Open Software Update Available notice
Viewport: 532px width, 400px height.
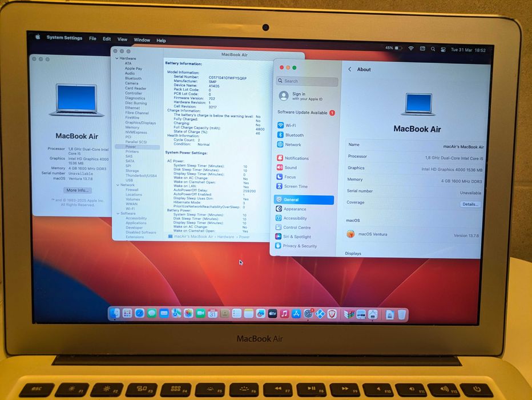pos(306,113)
